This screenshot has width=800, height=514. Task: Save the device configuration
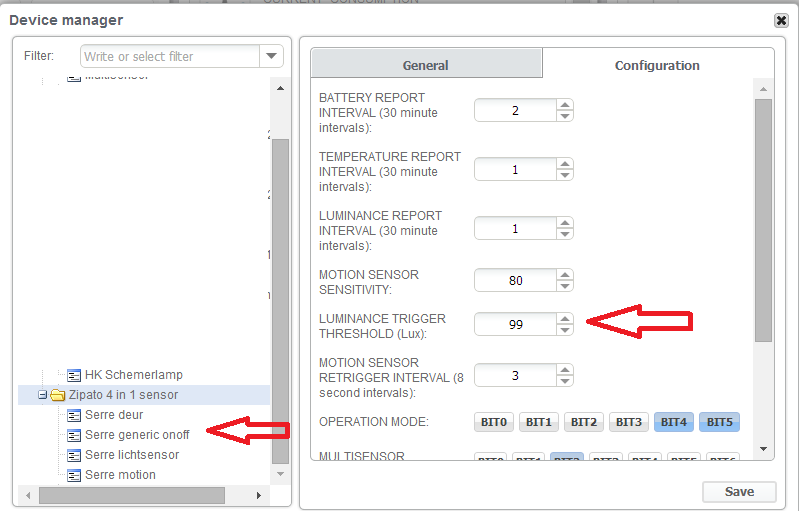pyautogui.click(x=739, y=492)
